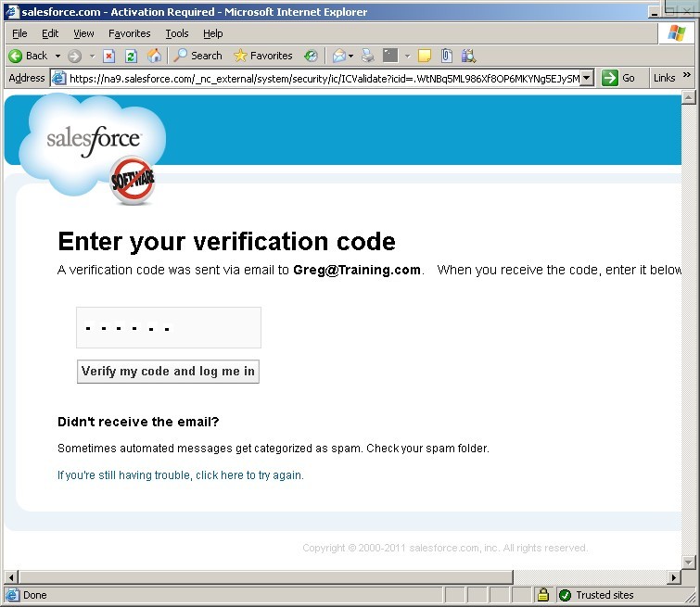Click the page icon in address bar

[59, 78]
